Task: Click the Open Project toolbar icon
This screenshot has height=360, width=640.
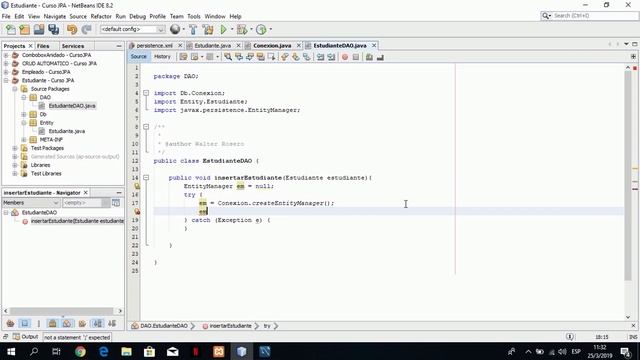Action: point(39,29)
